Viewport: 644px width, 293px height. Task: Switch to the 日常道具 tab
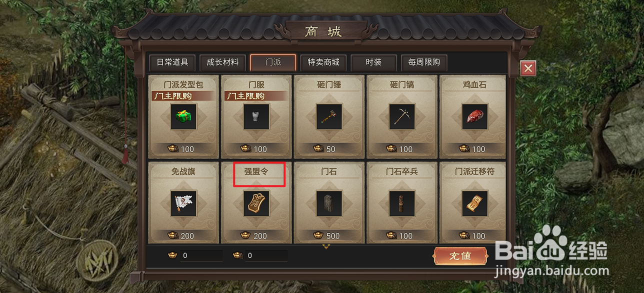(172, 62)
